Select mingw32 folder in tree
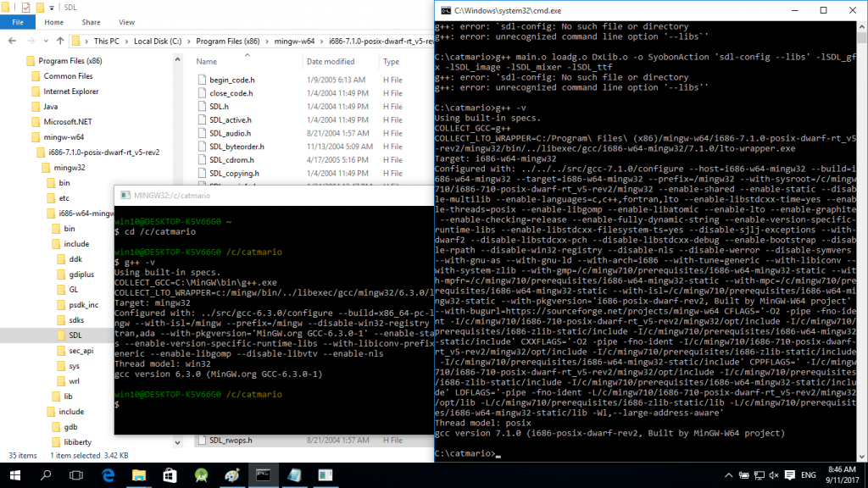 click(x=70, y=167)
